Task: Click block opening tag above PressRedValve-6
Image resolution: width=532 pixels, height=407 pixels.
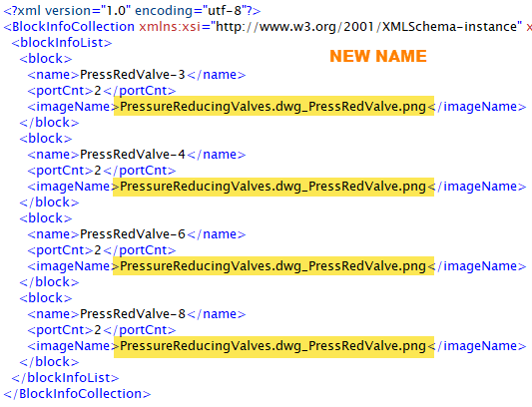Action: [x=46, y=218]
